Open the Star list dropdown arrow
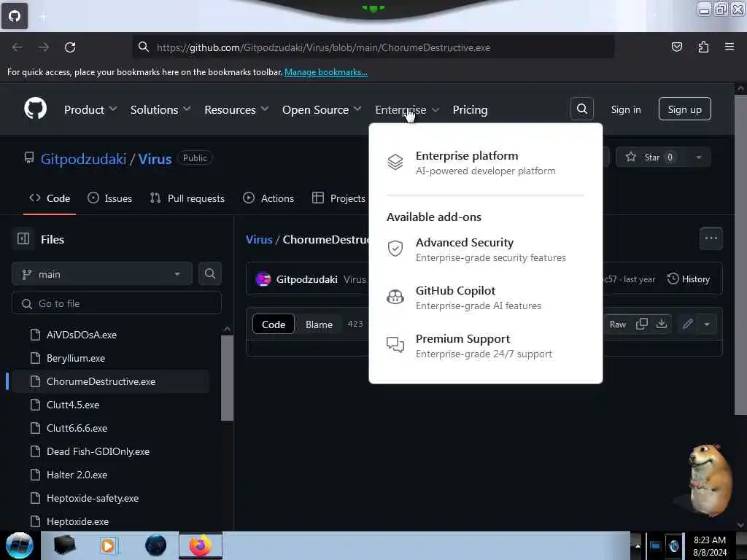747x560 pixels. [x=698, y=157]
